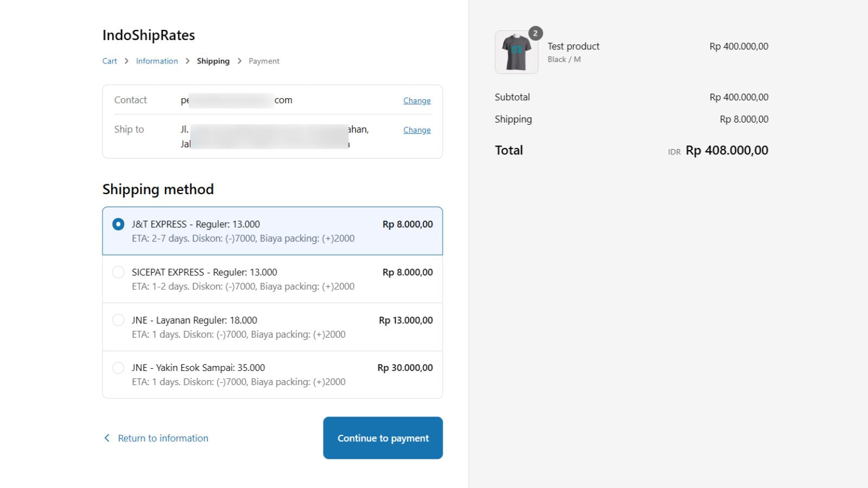The width and height of the screenshot is (868, 488).
Task: Click Continue to payment button
Action: click(x=383, y=438)
